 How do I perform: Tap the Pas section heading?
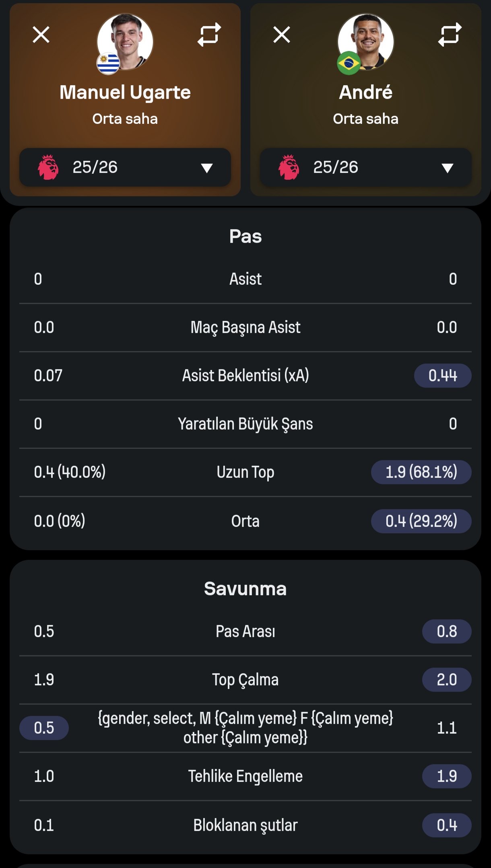pyautogui.click(x=245, y=237)
